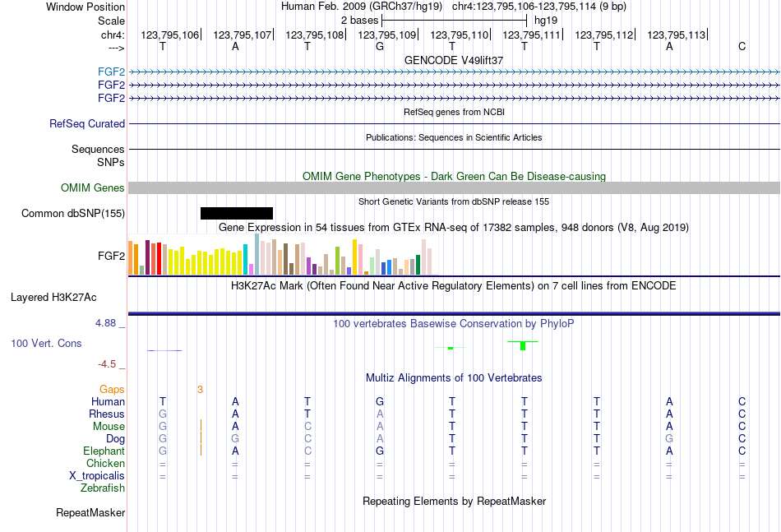Click the SNPs track label
Image resolution: width=781 pixels, height=532 pixels.
pyautogui.click(x=111, y=162)
